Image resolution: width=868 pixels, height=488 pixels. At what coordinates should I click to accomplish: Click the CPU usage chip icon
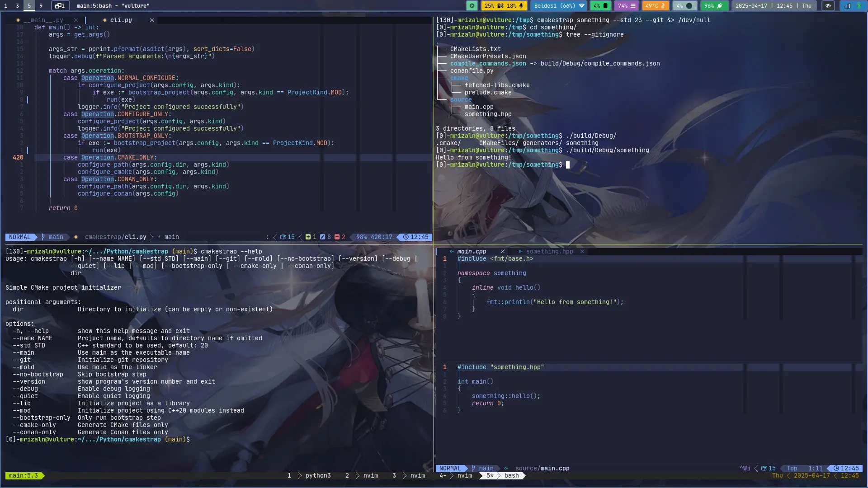[x=605, y=6]
